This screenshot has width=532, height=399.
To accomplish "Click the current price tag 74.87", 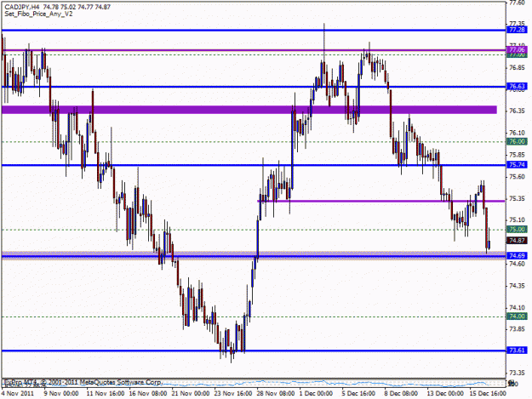I will (517, 241).
